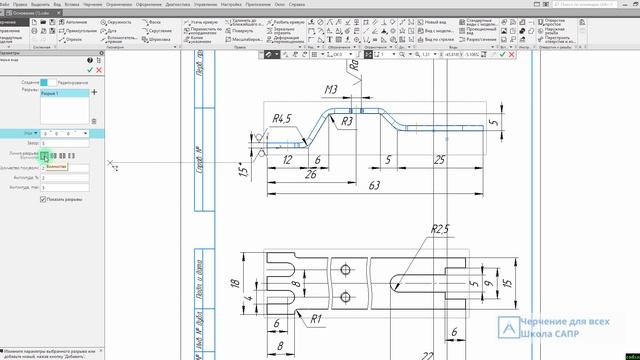Add a new break with plus button
This screenshot has height=360, width=640.
[94, 92]
